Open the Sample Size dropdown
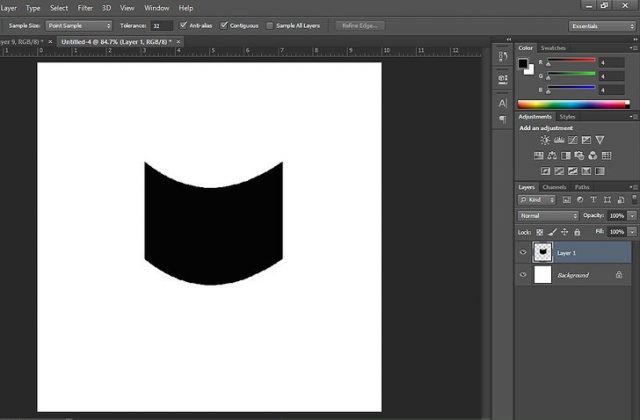Screen dimensions: 640x420 click(x=79, y=25)
